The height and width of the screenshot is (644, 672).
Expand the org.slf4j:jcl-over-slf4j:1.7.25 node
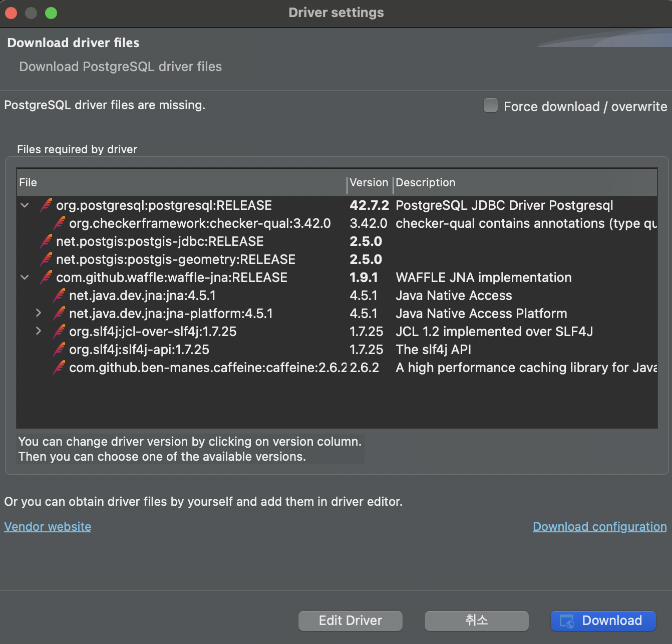39,332
